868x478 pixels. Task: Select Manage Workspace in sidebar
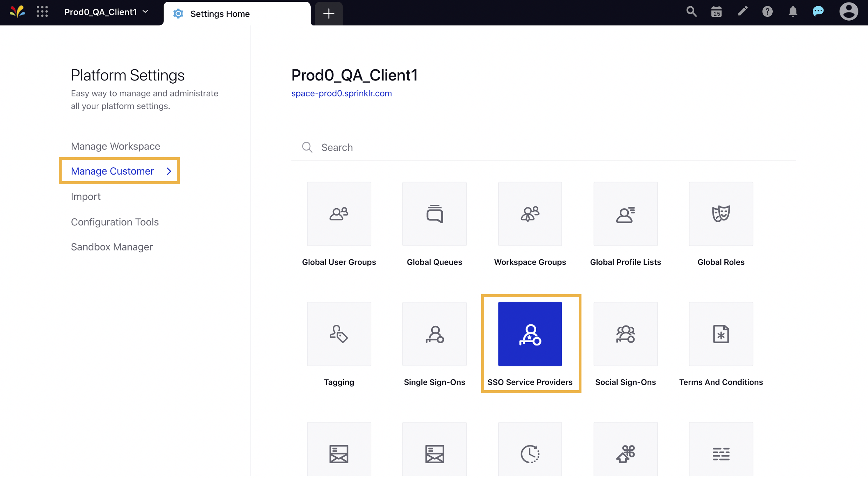click(115, 146)
